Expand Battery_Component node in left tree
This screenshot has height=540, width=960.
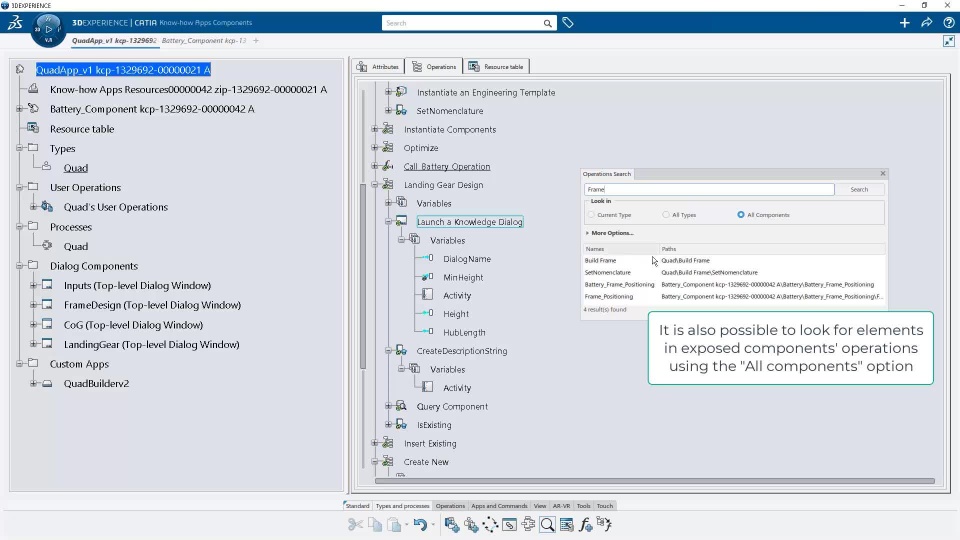pos(20,109)
